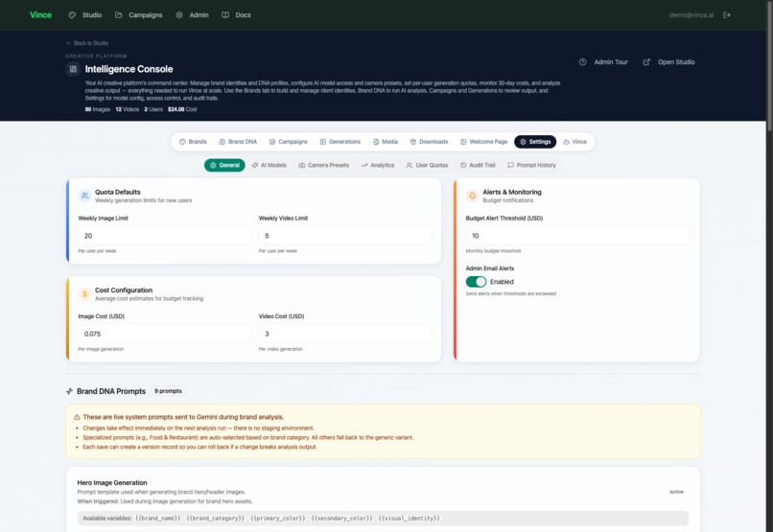Click the demo@vince.ai account label
This screenshot has height=532, width=773.
(x=691, y=15)
